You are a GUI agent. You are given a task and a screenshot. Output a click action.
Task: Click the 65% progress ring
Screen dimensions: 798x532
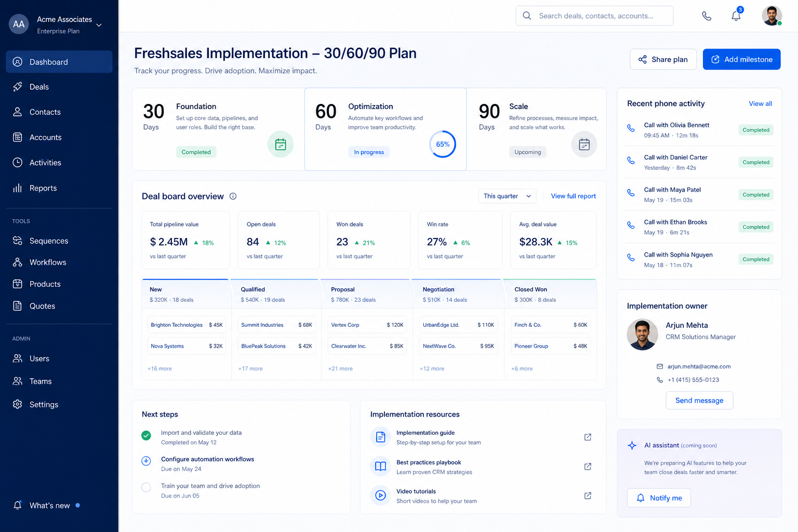(443, 144)
